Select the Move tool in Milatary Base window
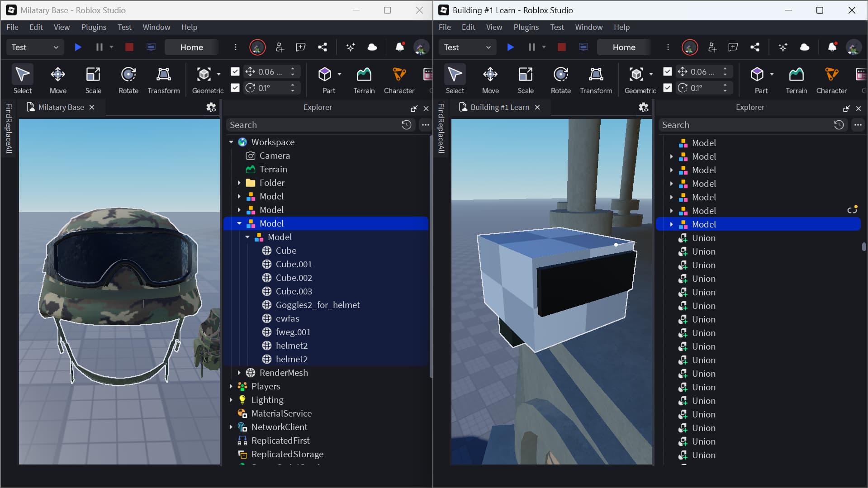 click(58, 79)
